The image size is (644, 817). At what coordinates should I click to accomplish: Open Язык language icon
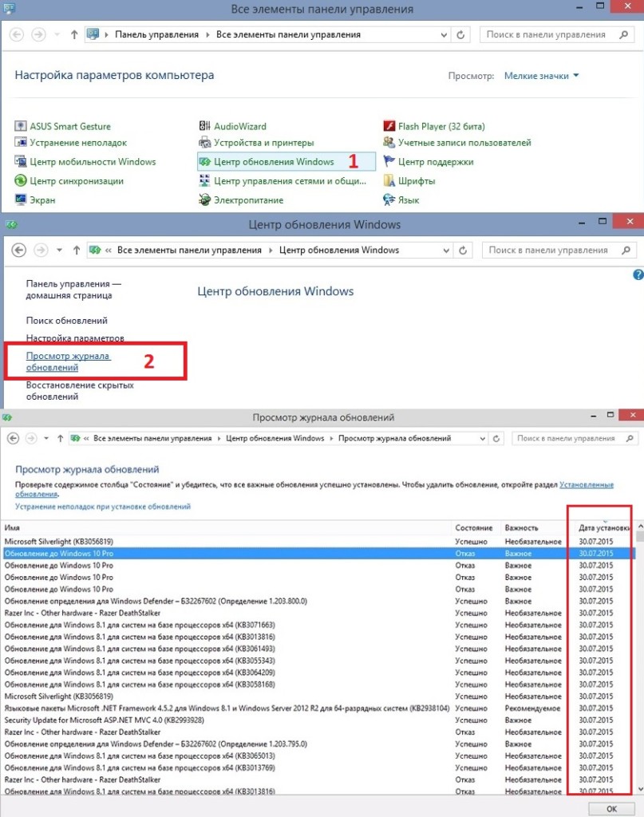point(389,199)
